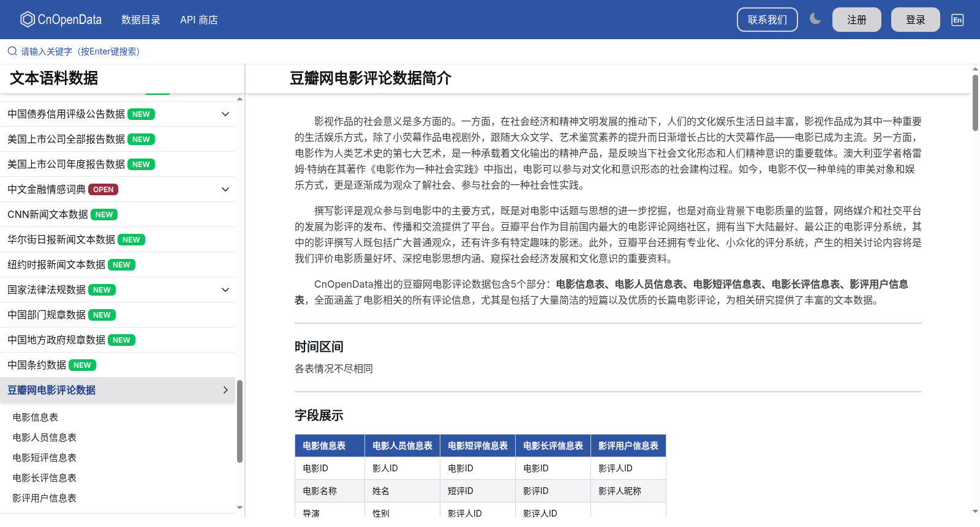
Task: Click 电影人员信息表 table header
Action: (x=402, y=446)
